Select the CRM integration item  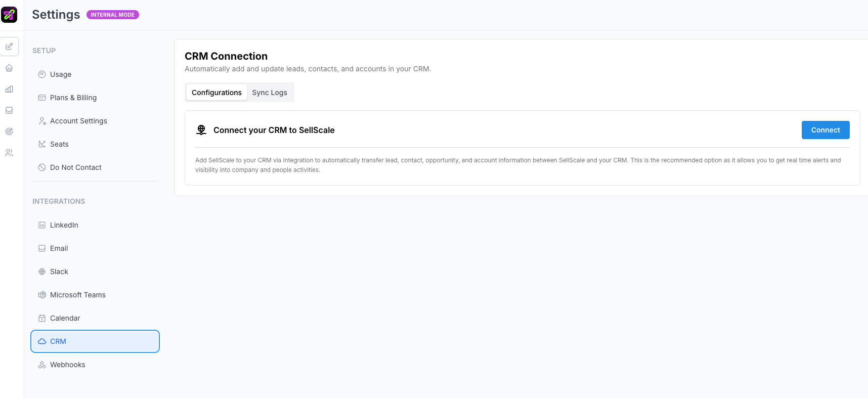coord(95,341)
